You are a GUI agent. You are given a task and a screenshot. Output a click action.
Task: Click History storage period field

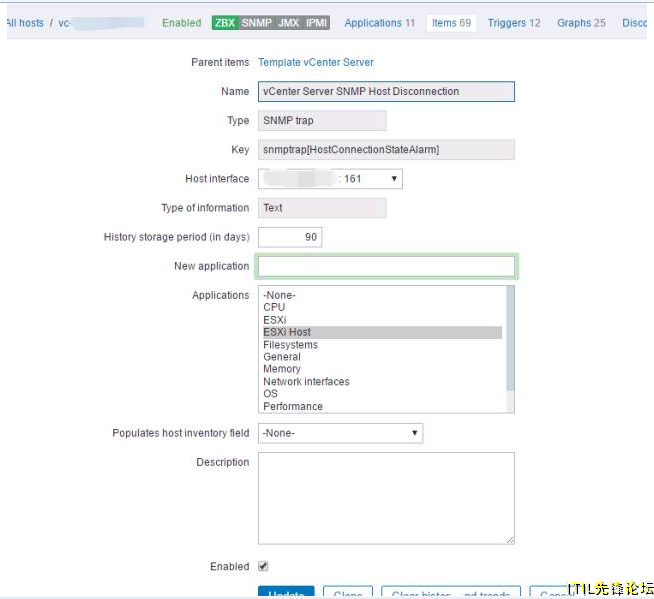click(290, 237)
